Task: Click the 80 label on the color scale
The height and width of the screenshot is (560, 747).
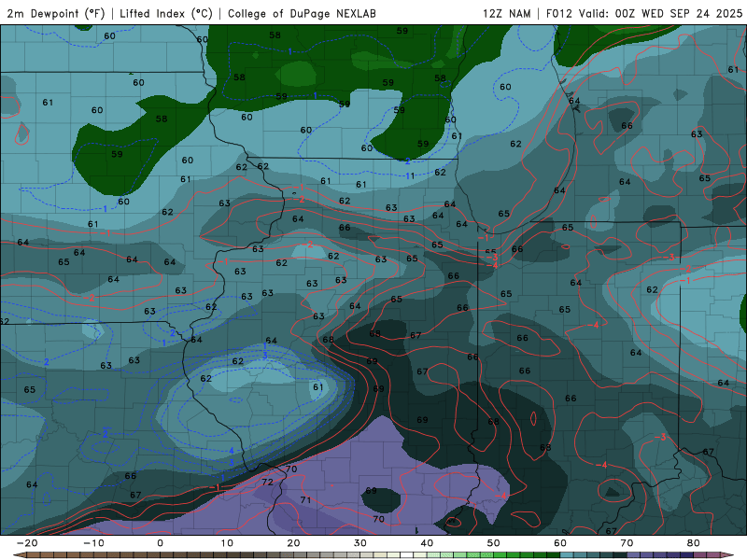Action: (x=694, y=543)
